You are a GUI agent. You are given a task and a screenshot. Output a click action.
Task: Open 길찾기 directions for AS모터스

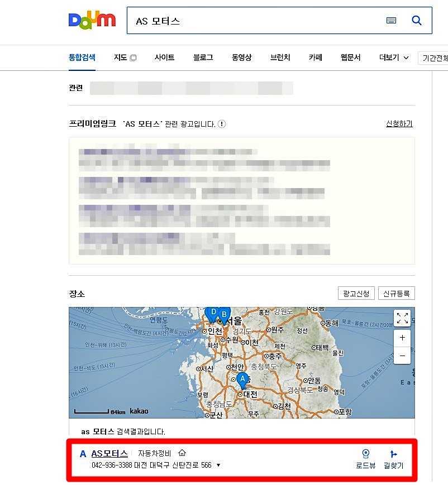pos(394,459)
